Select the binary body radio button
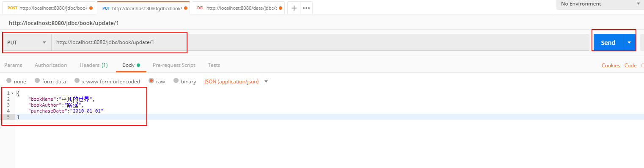 tap(176, 81)
